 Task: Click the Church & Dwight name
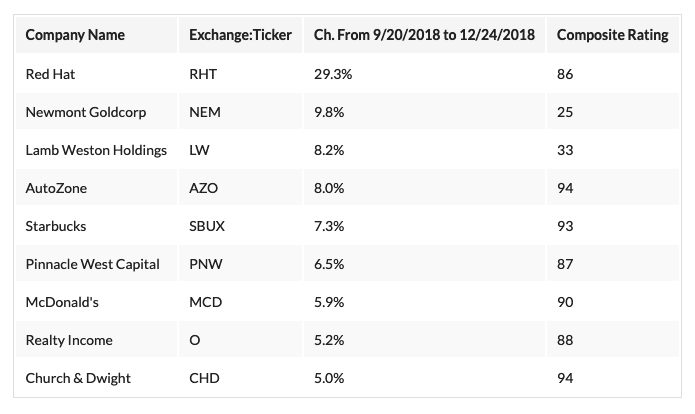(x=78, y=378)
